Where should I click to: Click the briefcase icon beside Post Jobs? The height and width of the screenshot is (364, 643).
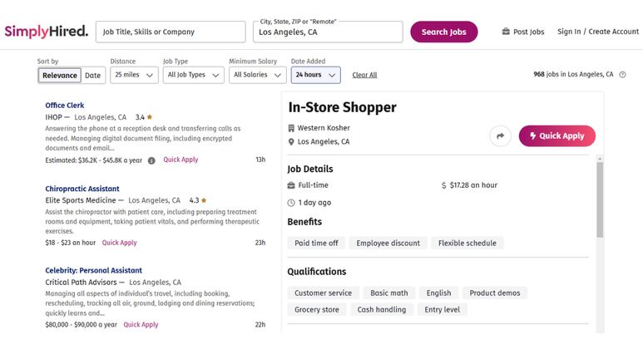click(506, 32)
